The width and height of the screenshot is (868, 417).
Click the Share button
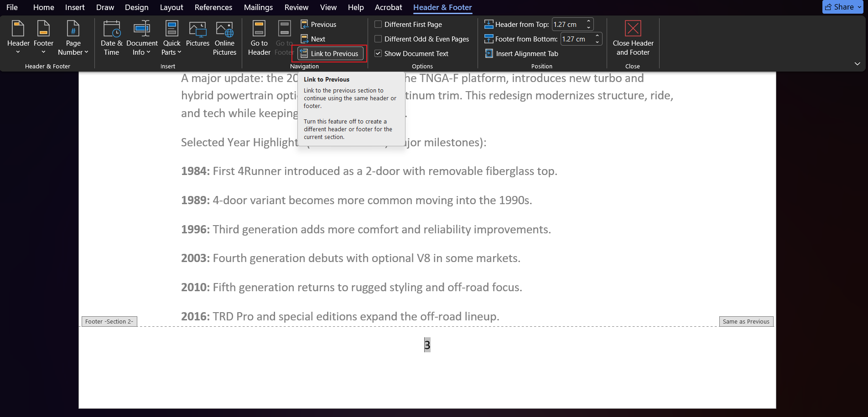[x=842, y=7]
